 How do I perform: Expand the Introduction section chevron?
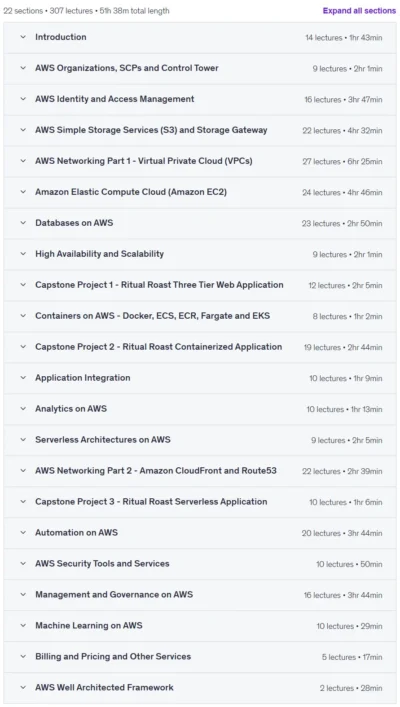[x=23, y=37]
